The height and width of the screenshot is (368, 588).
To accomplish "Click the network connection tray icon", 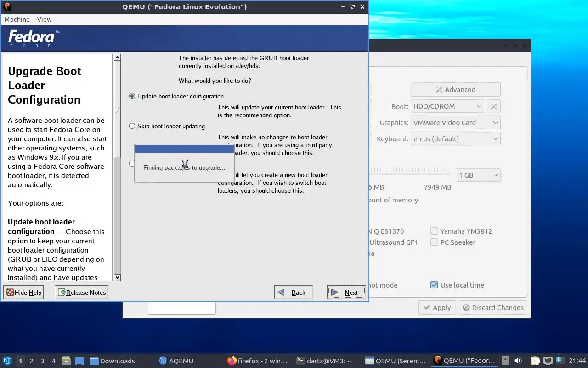I will pos(548,361).
